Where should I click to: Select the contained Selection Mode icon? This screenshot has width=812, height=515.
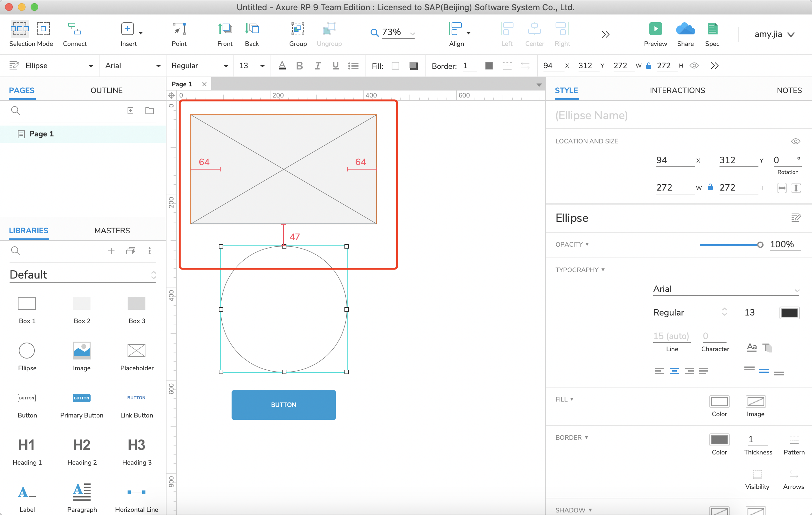43,29
